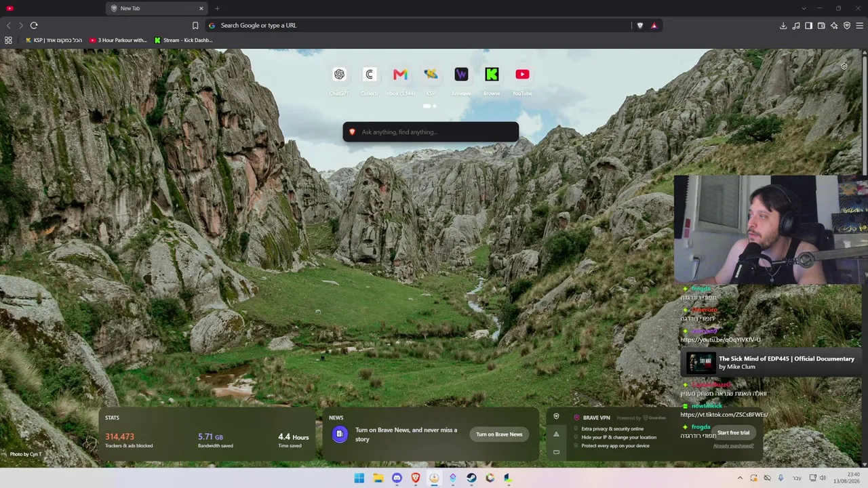Open a new tab with plus button
The height and width of the screenshot is (488, 868).
point(217,8)
